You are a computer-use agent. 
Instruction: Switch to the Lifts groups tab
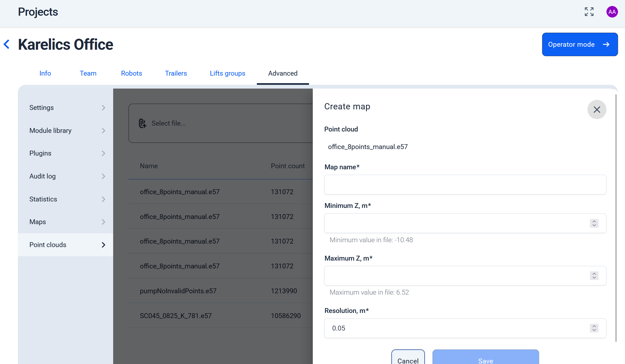(x=227, y=73)
